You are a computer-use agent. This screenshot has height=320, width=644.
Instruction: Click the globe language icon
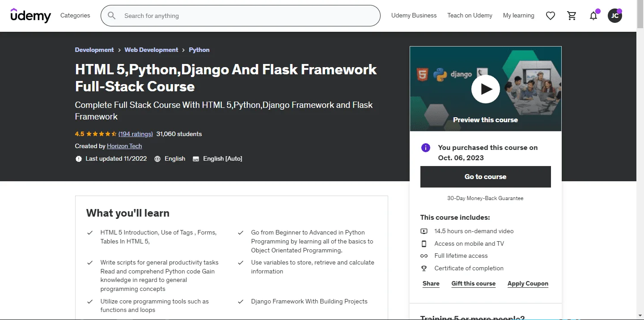(x=157, y=159)
